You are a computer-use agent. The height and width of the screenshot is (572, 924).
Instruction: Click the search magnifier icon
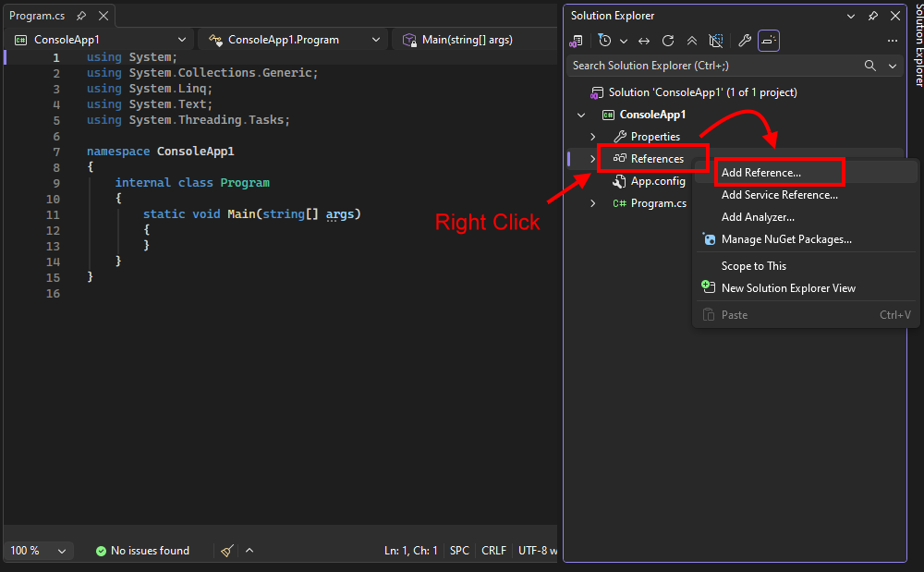point(869,66)
